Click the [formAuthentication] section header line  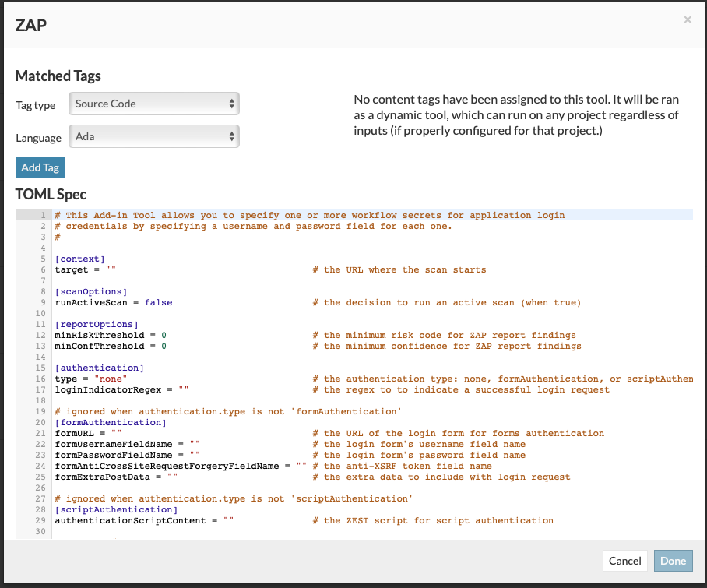[110, 422]
